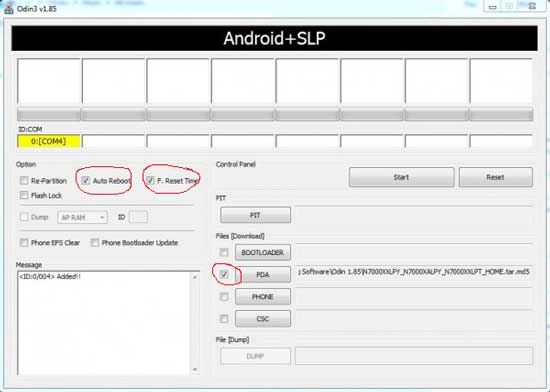Click the File [Dump] path field
Screen dimensions: 550x392
414,356
